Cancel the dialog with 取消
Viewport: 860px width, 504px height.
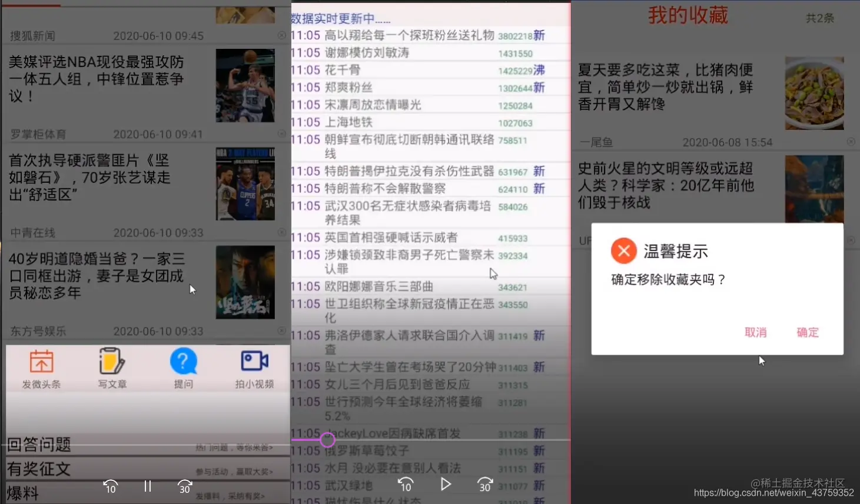click(x=756, y=332)
